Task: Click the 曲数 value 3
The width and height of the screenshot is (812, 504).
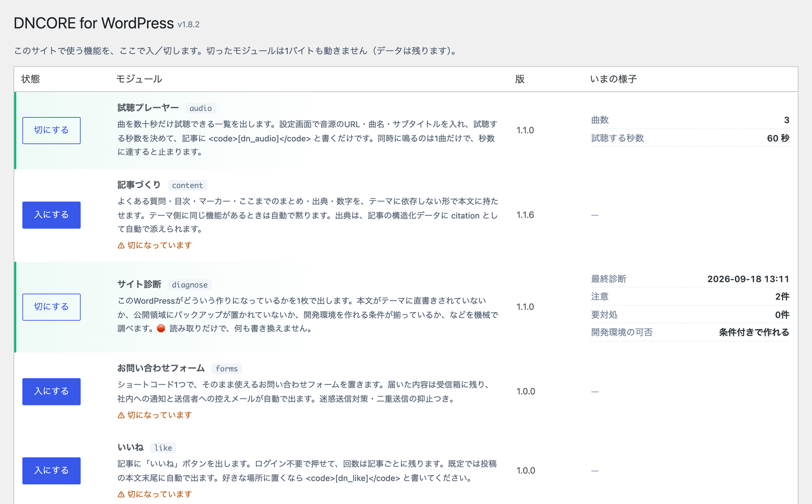Action: pyautogui.click(x=787, y=120)
